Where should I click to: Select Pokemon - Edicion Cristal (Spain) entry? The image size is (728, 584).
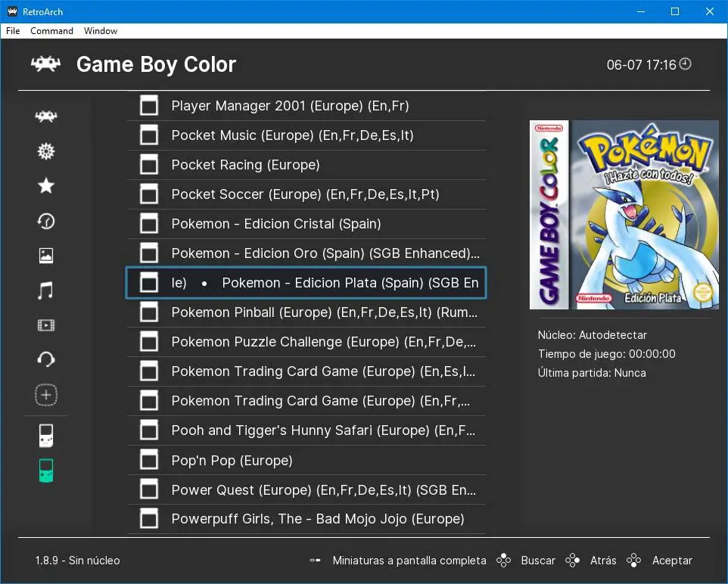click(x=276, y=224)
